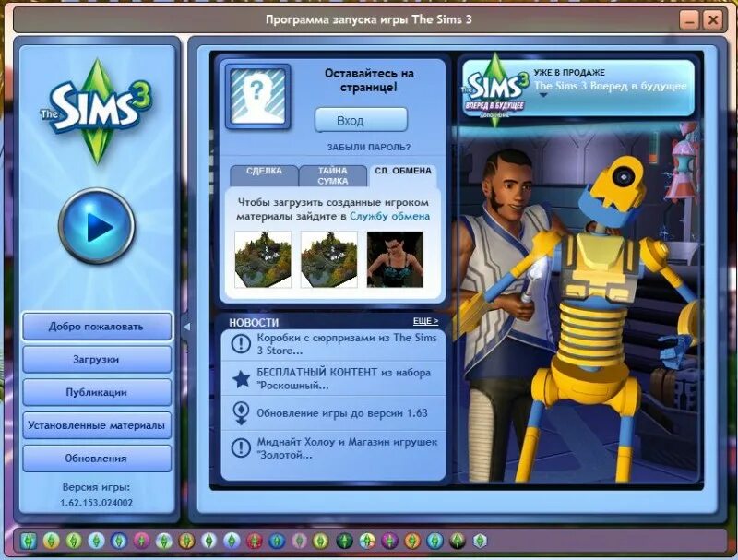738x560 pixels.
Task: Start the game with the blue play button
Action: tap(97, 226)
